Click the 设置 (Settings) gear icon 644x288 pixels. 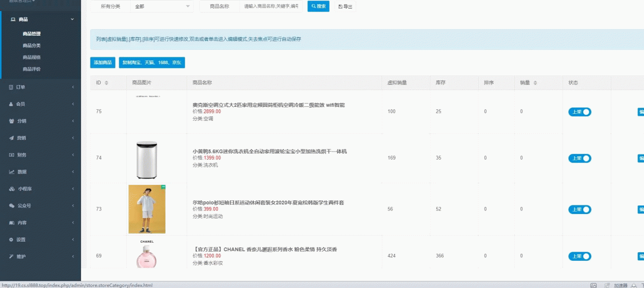[x=11, y=240]
